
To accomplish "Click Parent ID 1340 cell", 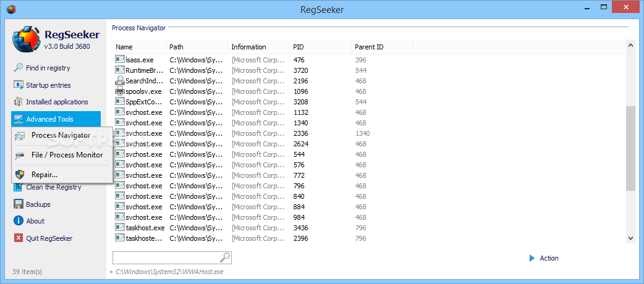I will click(362, 133).
